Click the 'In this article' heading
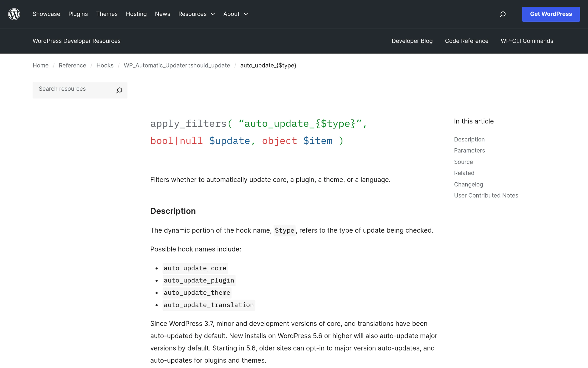The width and height of the screenshot is (588, 368). (474, 121)
